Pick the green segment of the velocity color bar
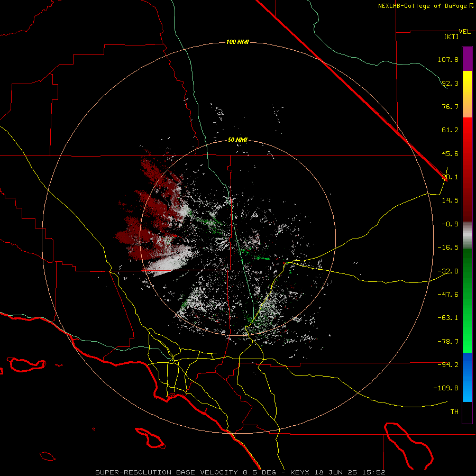The height and width of the screenshot is (476, 476). [x=467, y=300]
